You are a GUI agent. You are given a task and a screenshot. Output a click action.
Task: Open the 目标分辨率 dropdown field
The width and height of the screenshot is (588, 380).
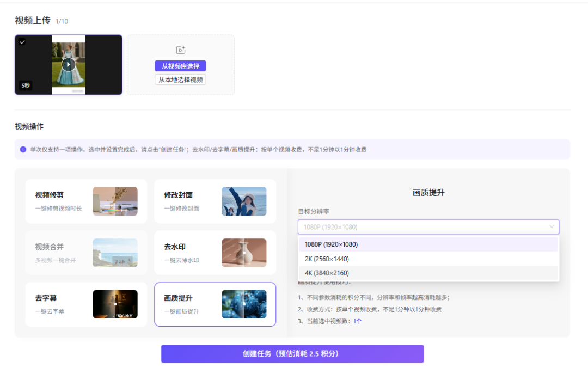coord(428,227)
